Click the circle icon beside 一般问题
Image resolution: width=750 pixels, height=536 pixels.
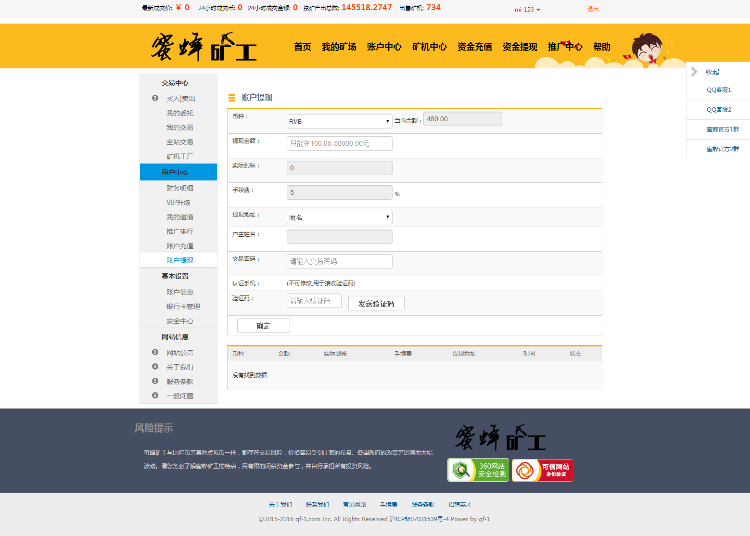(x=155, y=395)
